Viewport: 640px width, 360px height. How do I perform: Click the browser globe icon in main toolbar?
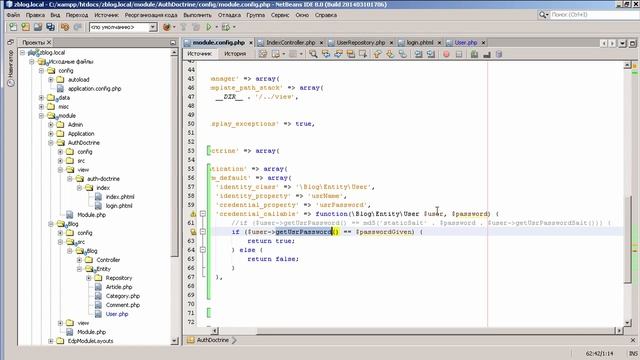pos(167,27)
